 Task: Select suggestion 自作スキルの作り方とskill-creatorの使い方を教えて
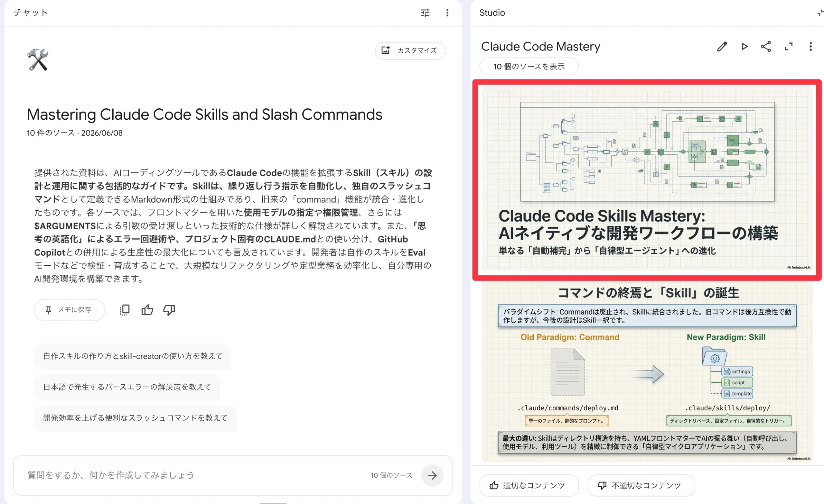[x=133, y=356]
